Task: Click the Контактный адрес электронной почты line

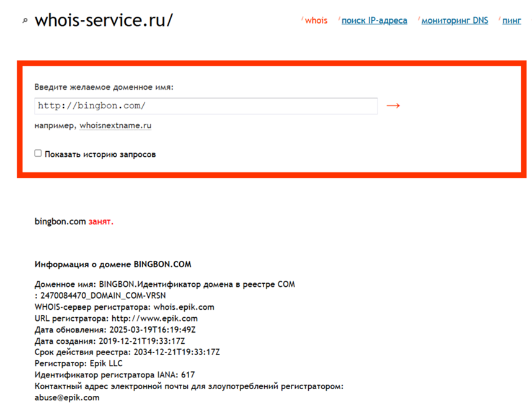Action: [189, 387]
